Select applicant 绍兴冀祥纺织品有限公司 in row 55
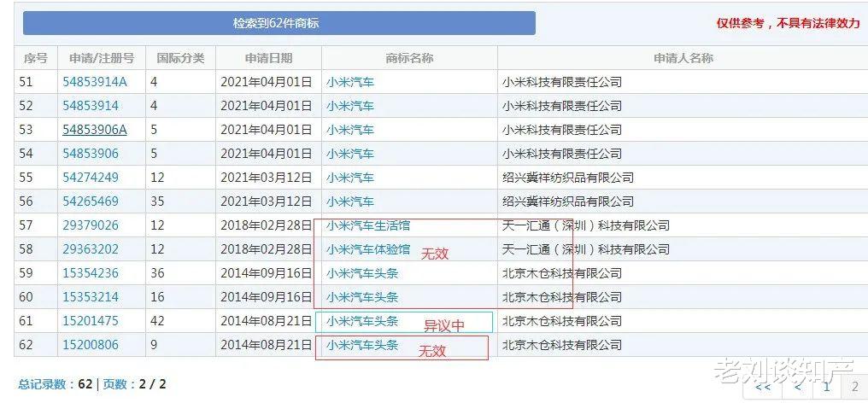The width and height of the screenshot is (868, 403). point(568,177)
